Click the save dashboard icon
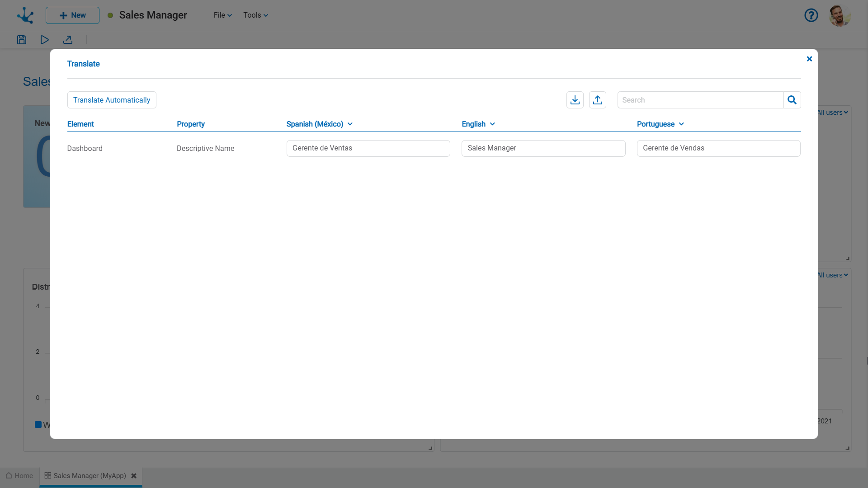 [22, 40]
